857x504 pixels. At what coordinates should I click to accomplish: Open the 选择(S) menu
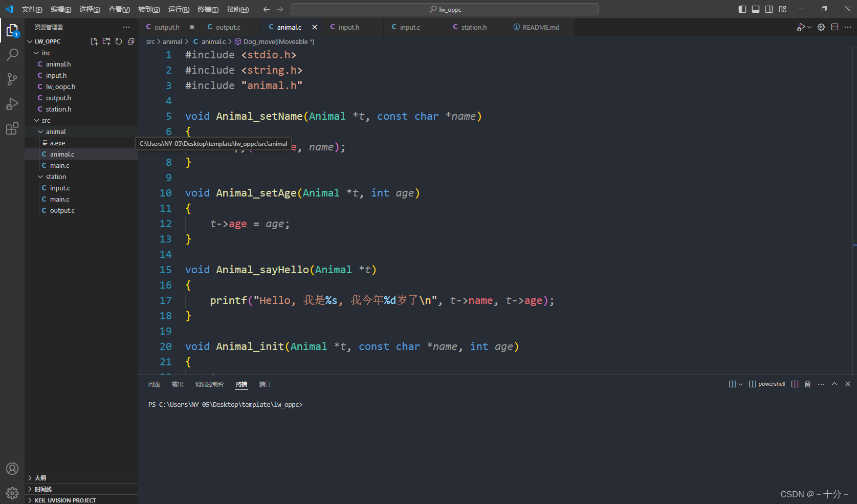(x=90, y=9)
